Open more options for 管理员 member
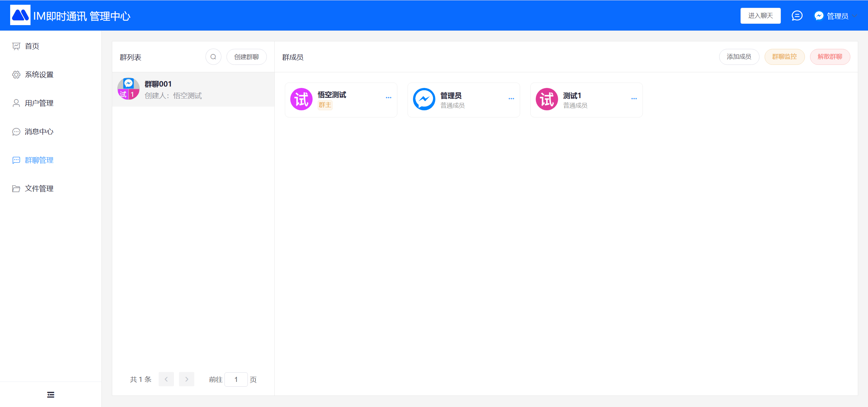868x407 pixels. coord(511,99)
